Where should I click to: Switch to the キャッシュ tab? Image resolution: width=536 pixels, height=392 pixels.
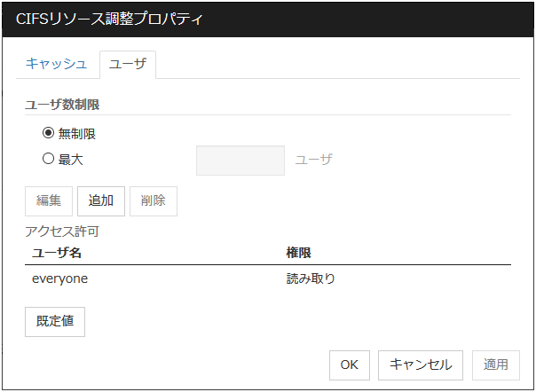(x=56, y=64)
